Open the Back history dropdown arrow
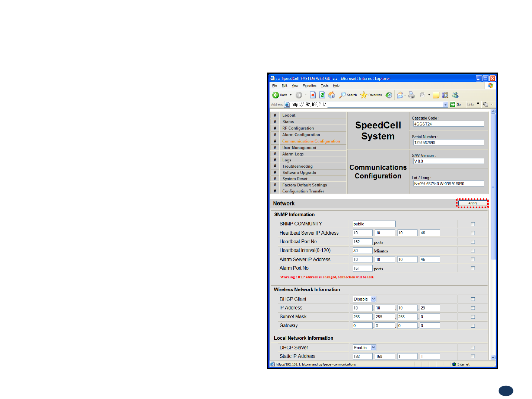This screenshot has height=399, width=532. coord(291,95)
